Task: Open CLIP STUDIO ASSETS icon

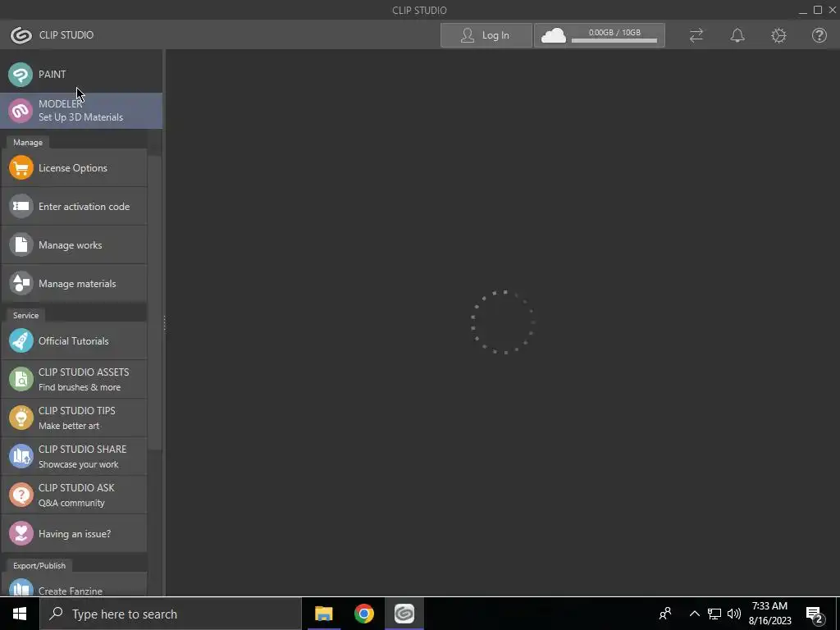Action: (21, 379)
